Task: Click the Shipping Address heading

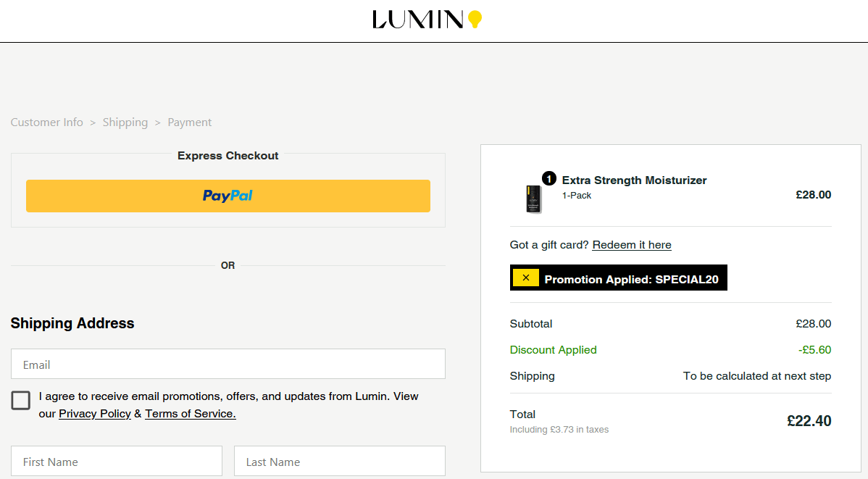Action: 72,323
